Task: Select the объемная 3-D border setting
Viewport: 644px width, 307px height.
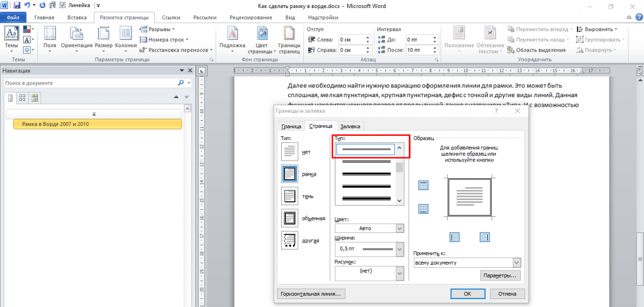Action: (289, 218)
